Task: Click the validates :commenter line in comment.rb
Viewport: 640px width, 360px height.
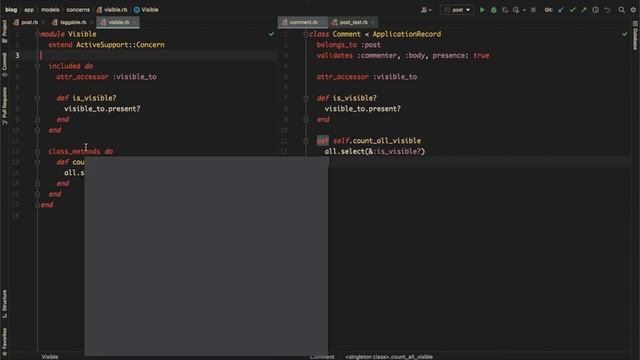Action: 403,56
